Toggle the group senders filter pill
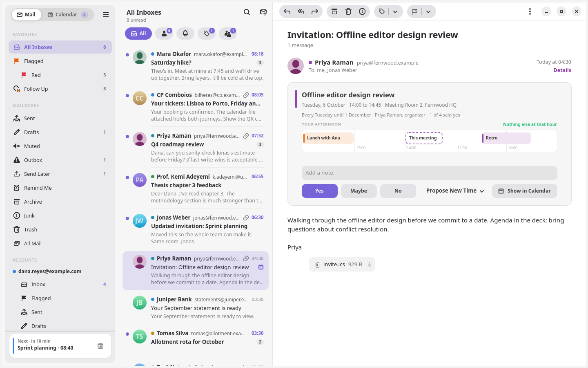This screenshot has width=588, height=368. (x=228, y=34)
